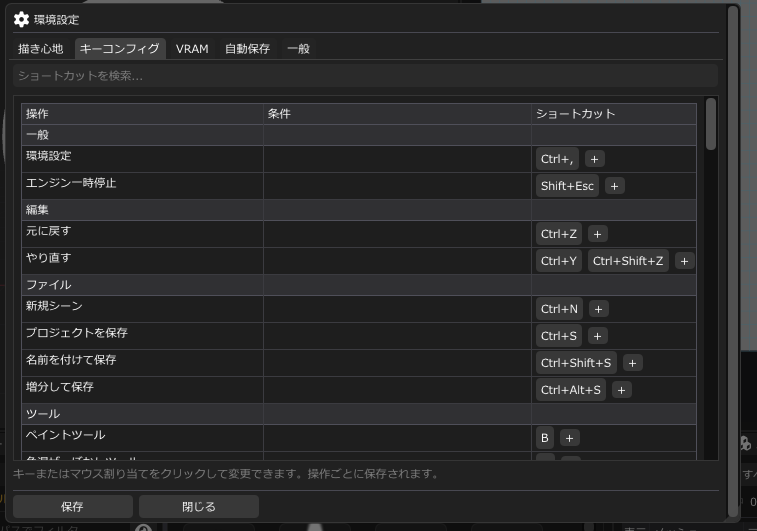Click the Ctrl+Alt+S shortcut for 増分して保存
This screenshot has height=531, width=757.
click(x=571, y=390)
